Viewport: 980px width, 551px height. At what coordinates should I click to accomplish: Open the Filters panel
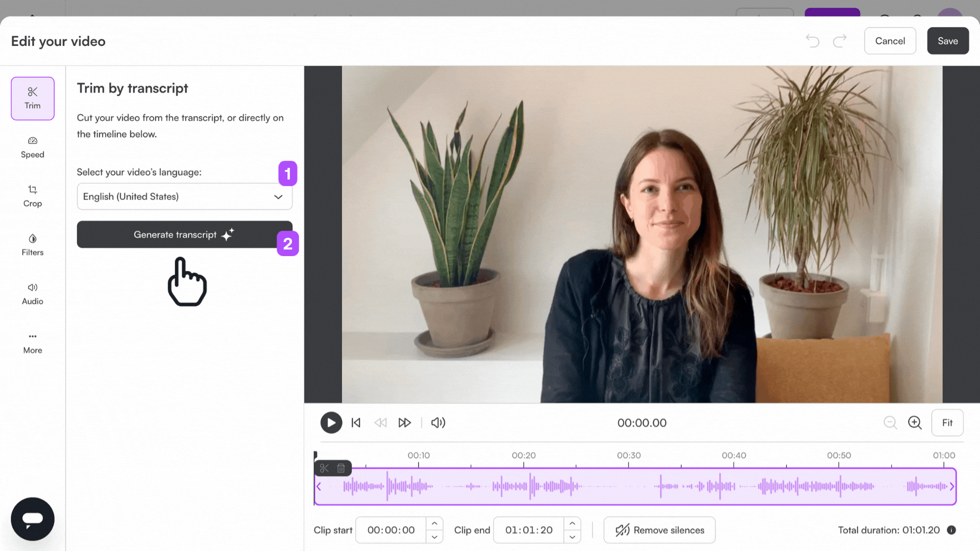[x=32, y=245]
